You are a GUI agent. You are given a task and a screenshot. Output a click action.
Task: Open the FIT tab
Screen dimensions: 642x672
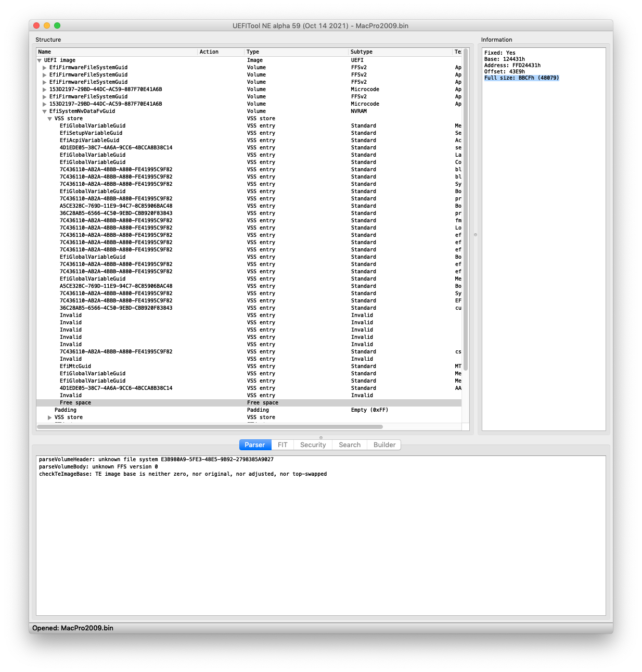click(x=283, y=445)
